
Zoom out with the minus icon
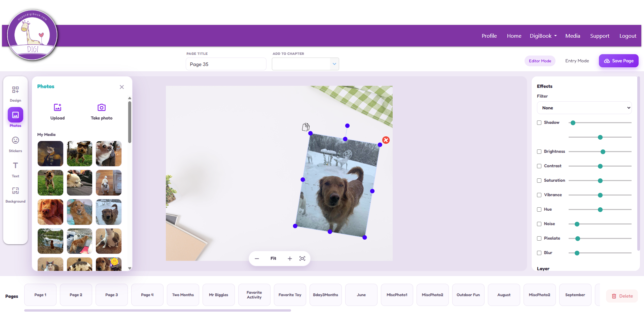click(x=257, y=258)
